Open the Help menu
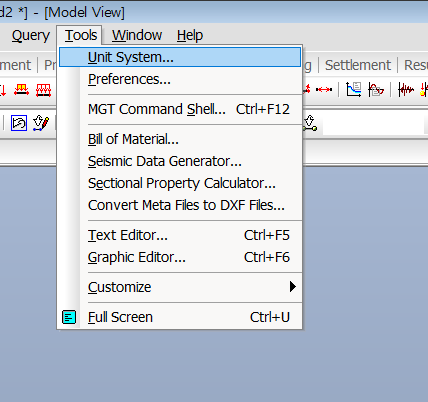428x402 pixels. point(190,35)
